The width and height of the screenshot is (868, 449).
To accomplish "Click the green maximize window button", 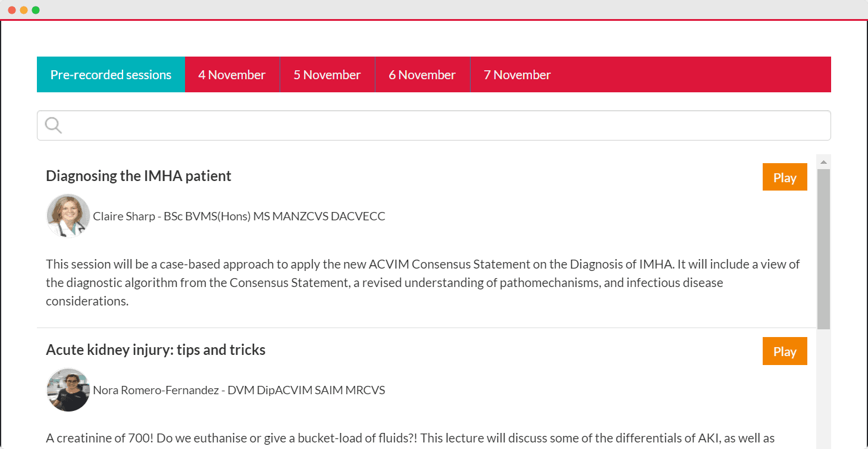I will pyautogui.click(x=36, y=10).
